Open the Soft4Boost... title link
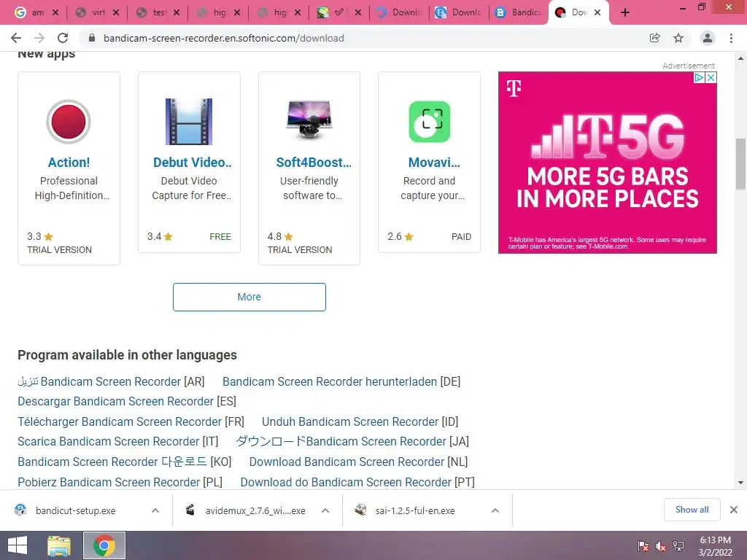747x560 pixels. point(314,163)
